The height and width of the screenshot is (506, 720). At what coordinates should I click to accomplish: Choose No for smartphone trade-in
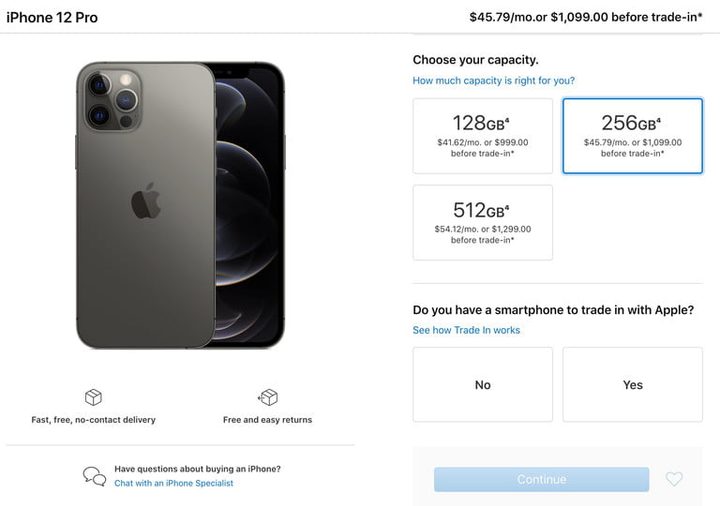(x=482, y=385)
